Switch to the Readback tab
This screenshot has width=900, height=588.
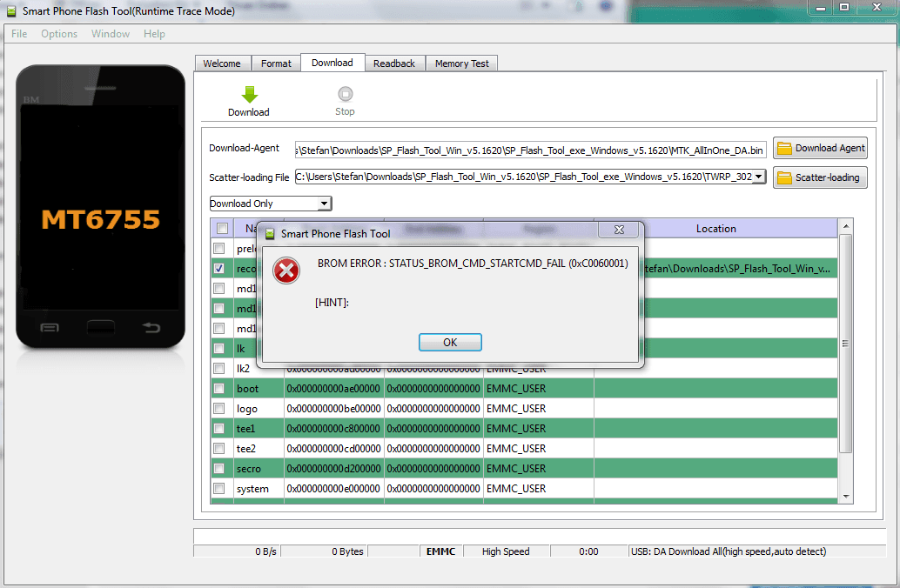pyautogui.click(x=394, y=63)
